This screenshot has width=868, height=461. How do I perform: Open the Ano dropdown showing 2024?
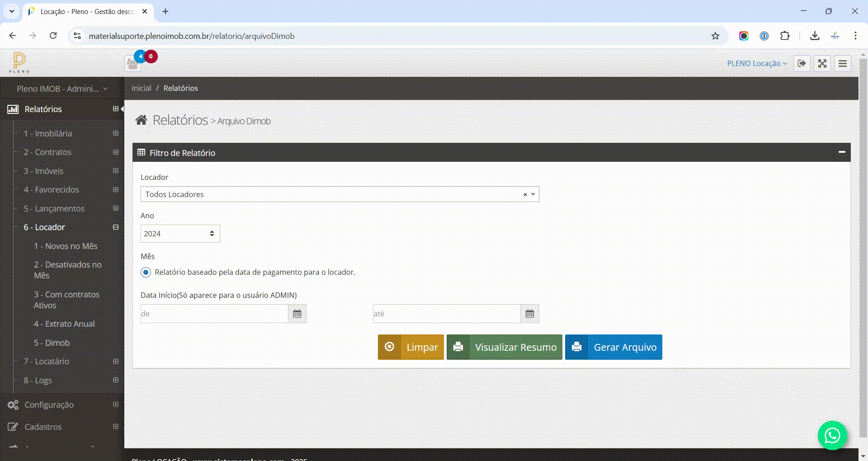tap(180, 234)
